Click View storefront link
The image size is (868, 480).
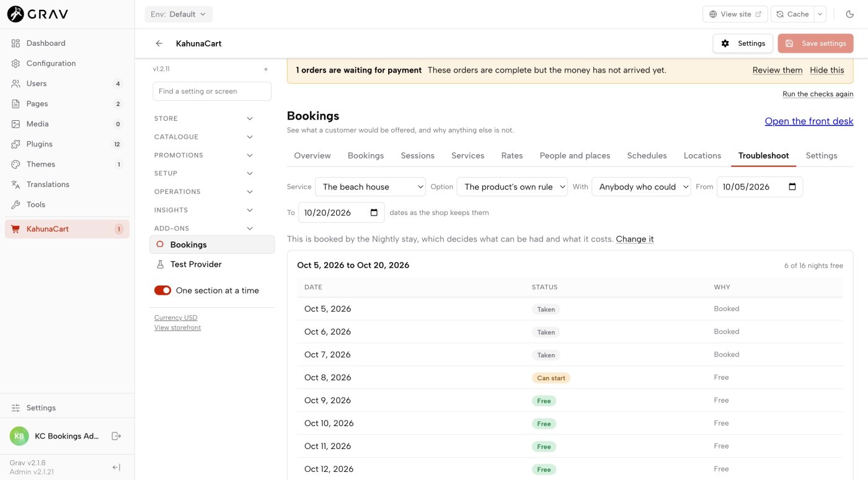coord(178,328)
